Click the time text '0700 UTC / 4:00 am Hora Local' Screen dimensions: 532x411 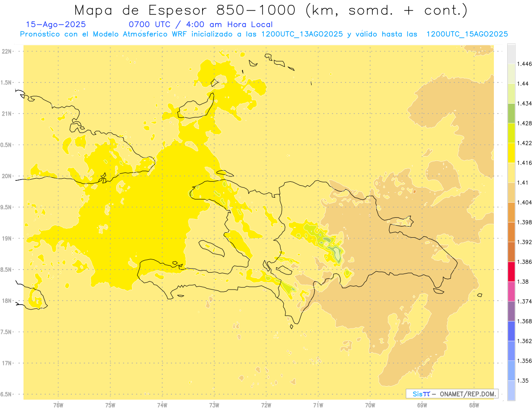[201, 24]
